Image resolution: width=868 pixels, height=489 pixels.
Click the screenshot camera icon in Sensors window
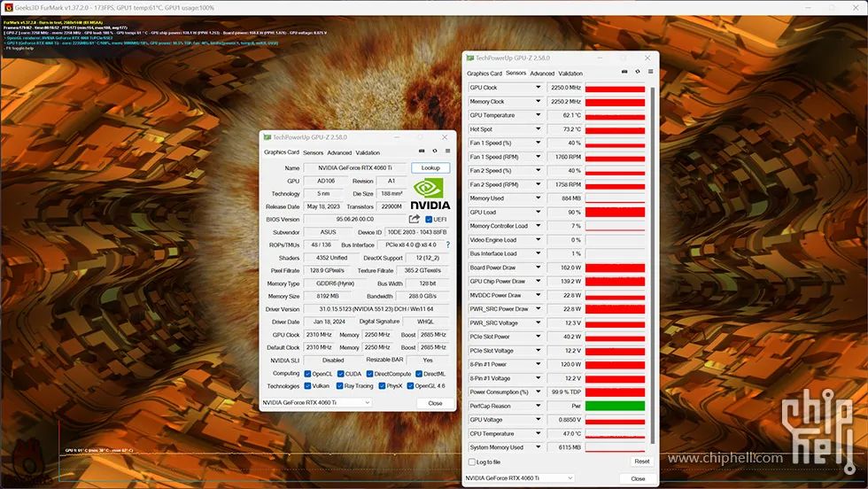pyautogui.click(x=624, y=72)
